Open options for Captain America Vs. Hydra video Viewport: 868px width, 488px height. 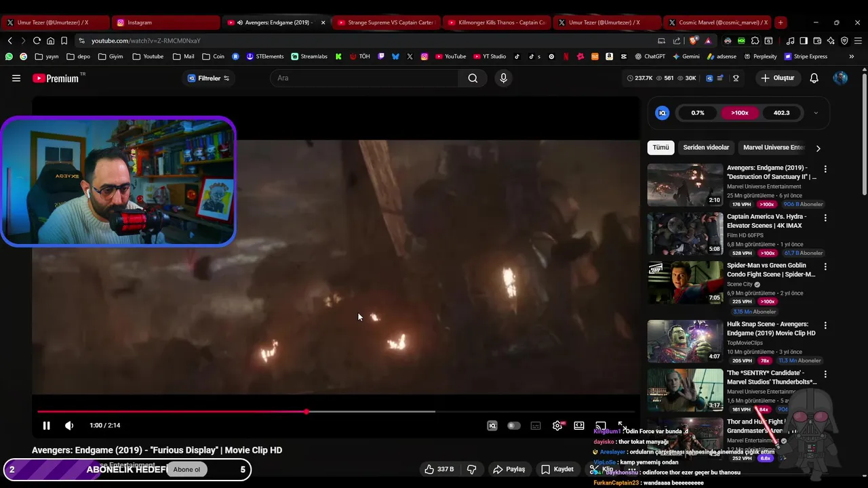[x=825, y=218]
